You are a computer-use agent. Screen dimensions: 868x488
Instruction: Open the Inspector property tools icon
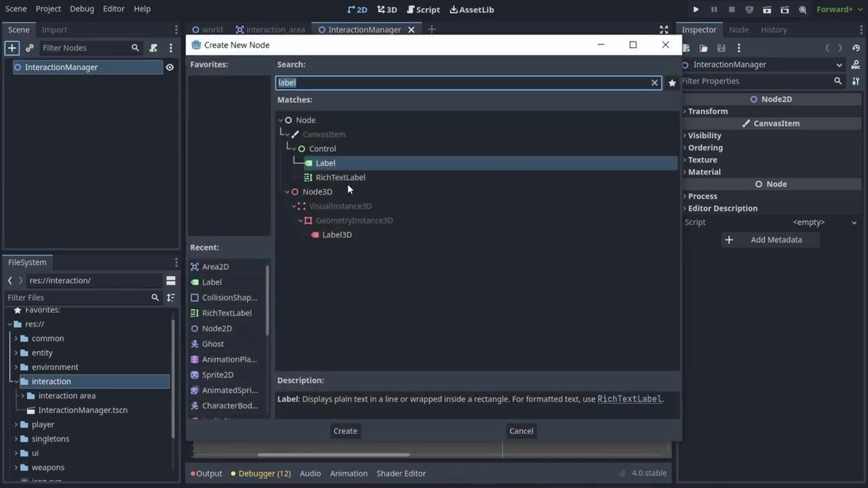[856, 81]
